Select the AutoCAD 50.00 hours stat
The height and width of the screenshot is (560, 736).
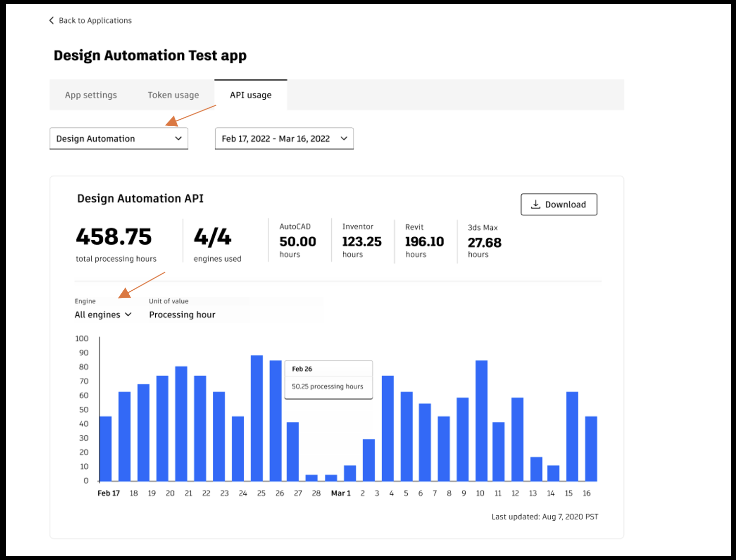point(298,241)
